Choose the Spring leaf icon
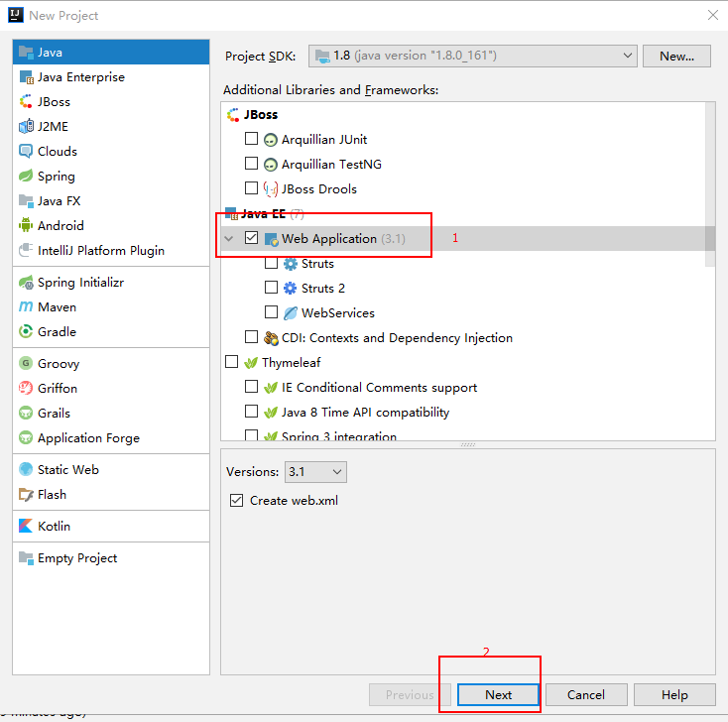 point(26,176)
